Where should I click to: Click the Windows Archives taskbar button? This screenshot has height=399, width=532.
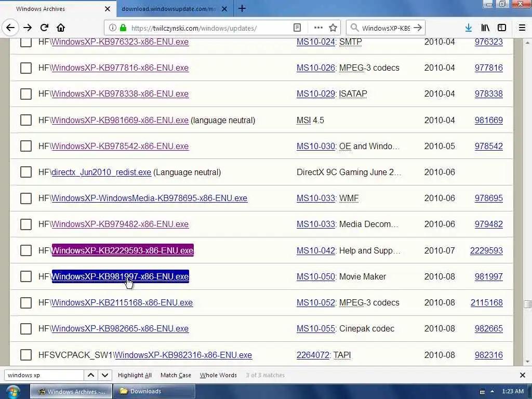[x=71, y=391]
